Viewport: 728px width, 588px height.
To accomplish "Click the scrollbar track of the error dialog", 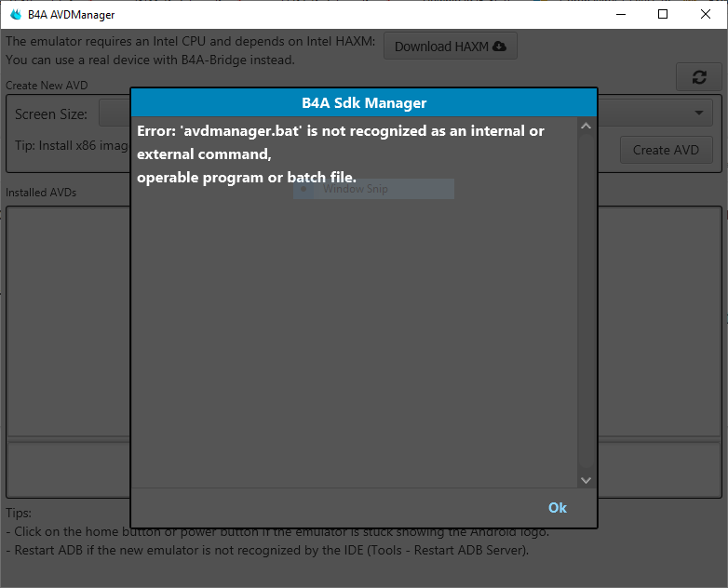I will (586, 301).
